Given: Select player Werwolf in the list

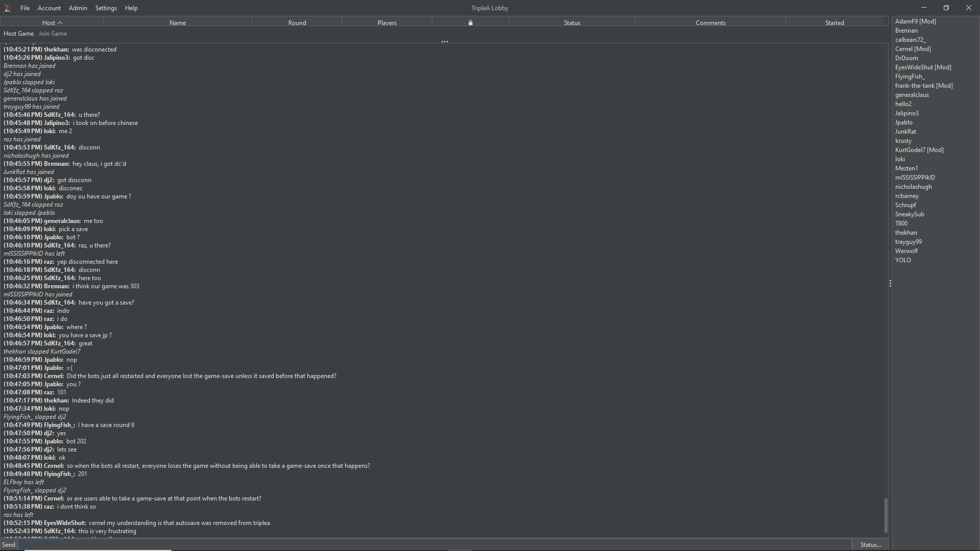Looking at the screenshot, I should [x=906, y=251].
